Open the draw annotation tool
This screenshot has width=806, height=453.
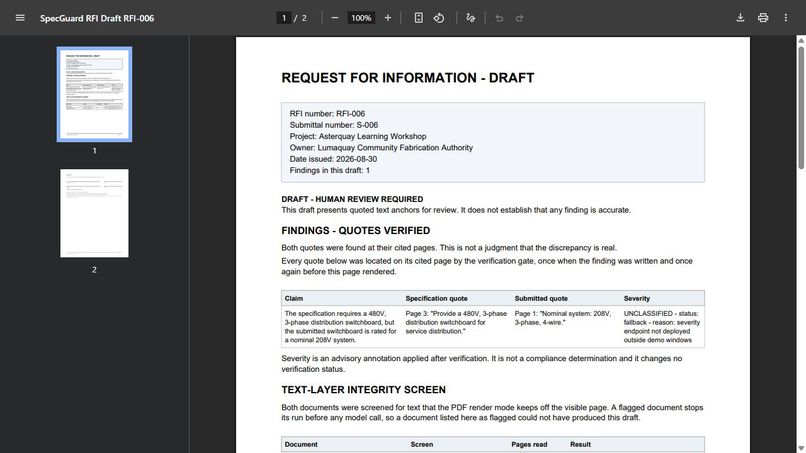point(470,18)
